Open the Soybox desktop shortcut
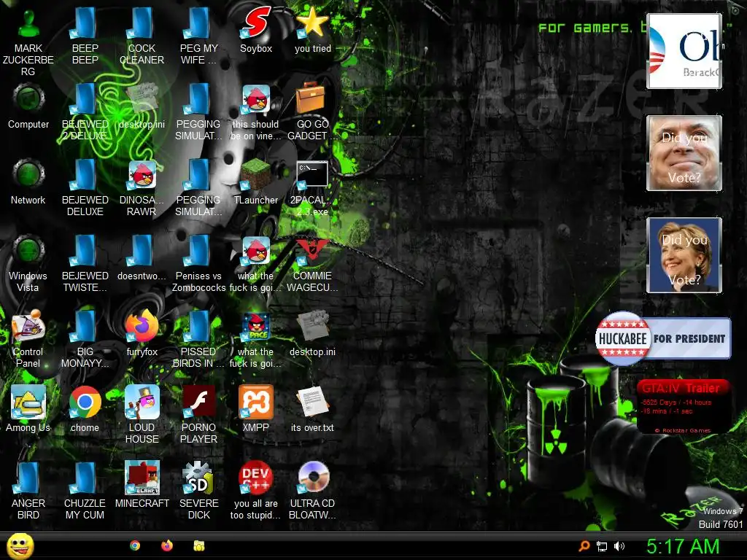This screenshot has width=747, height=560. pyautogui.click(x=256, y=24)
